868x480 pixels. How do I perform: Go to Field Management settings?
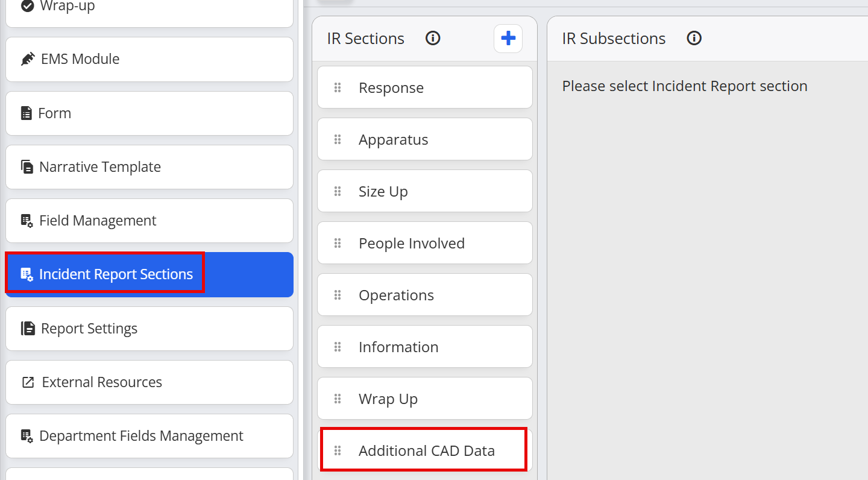coord(149,221)
